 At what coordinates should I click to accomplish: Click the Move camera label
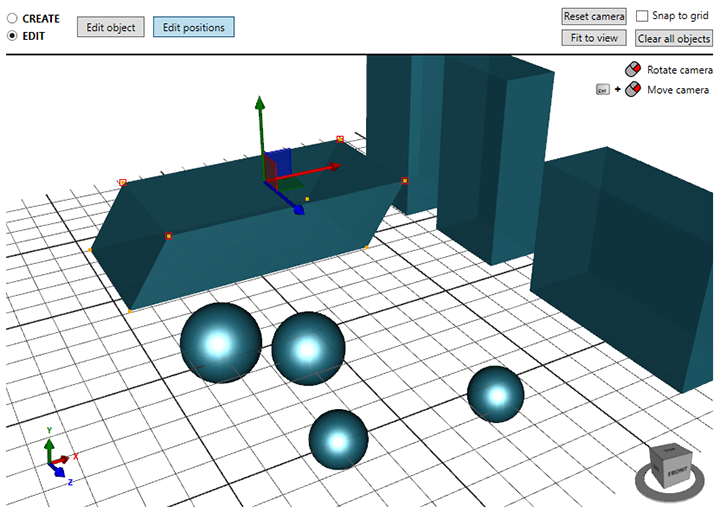(678, 90)
